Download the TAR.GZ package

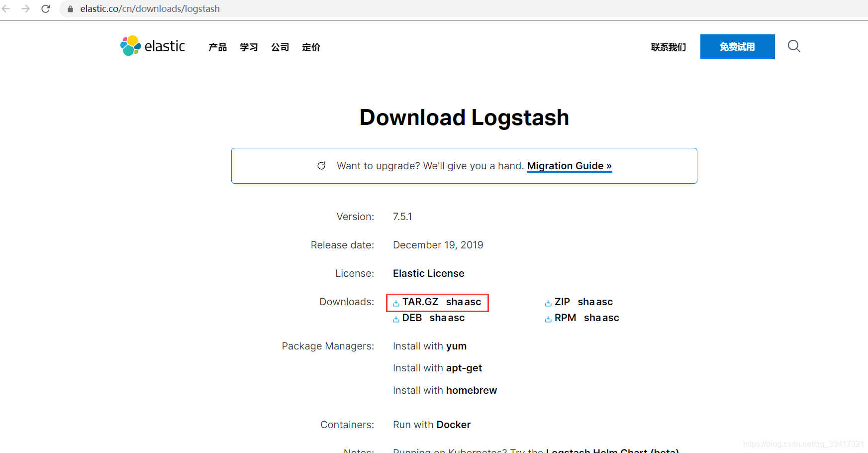[420, 302]
